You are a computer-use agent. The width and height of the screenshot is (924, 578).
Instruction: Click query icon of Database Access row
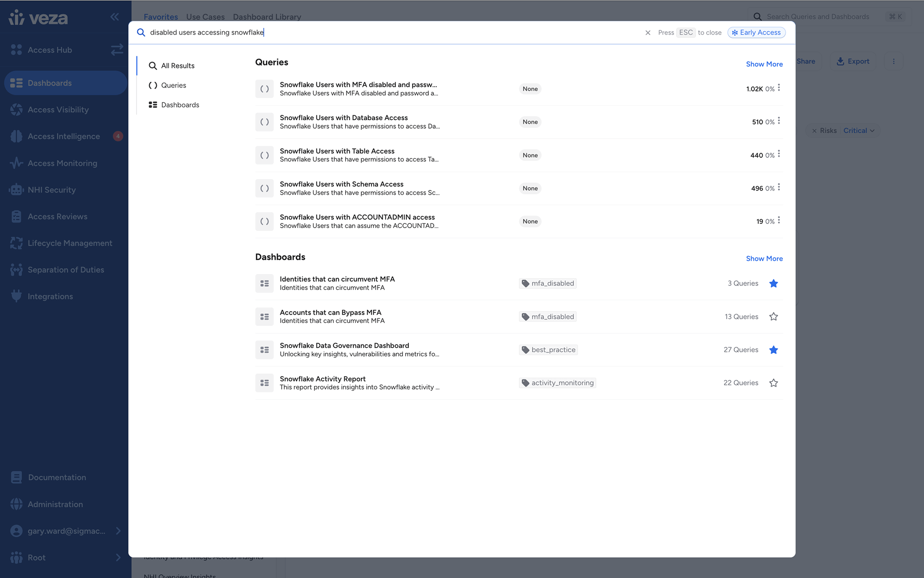tap(264, 122)
